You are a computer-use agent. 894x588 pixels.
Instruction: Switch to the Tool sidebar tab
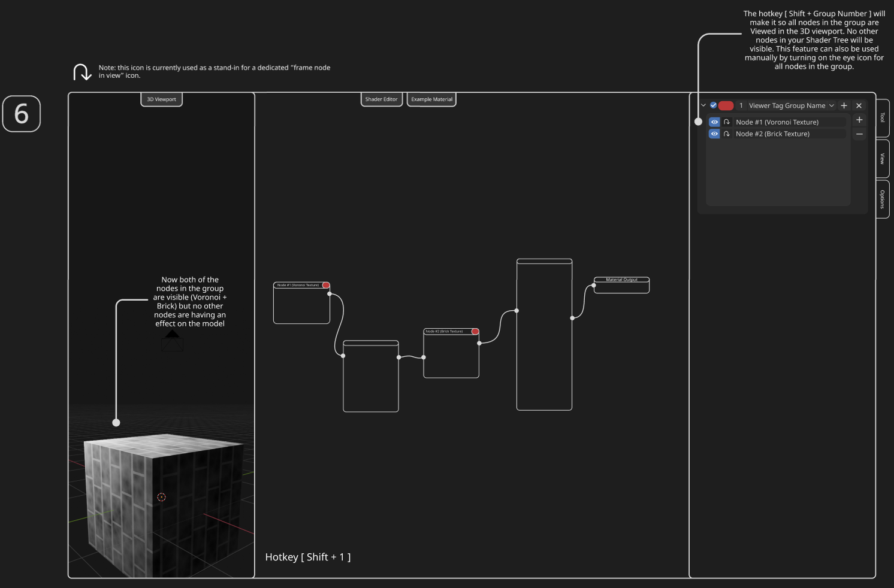pos(882,118)
